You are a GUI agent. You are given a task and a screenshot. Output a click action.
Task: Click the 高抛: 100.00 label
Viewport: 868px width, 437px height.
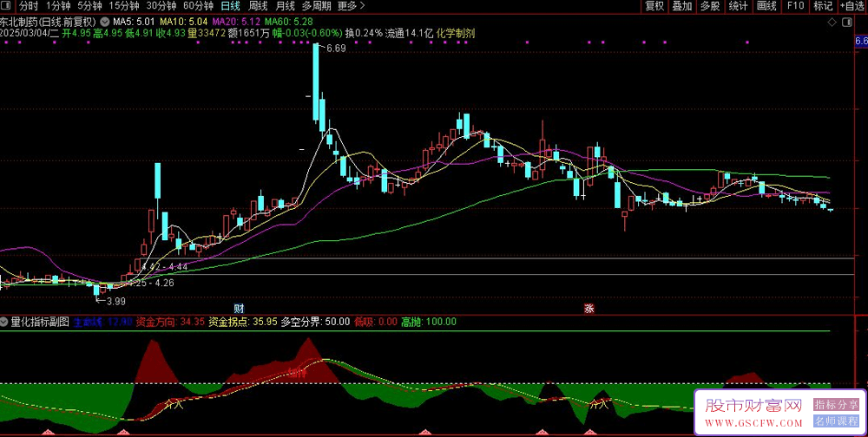429,322
